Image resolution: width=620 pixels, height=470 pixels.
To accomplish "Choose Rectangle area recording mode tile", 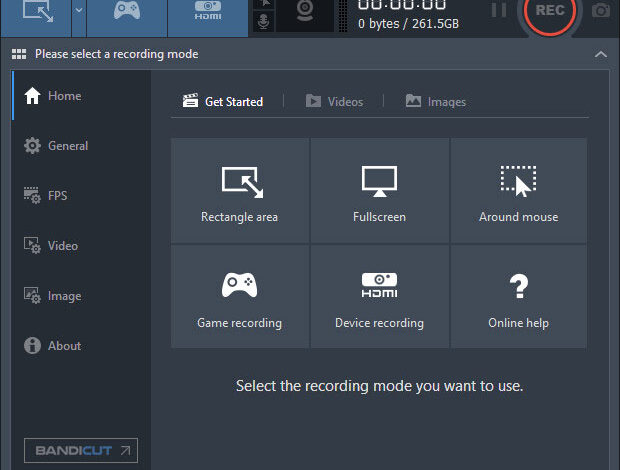I will [x=240, y=190].
